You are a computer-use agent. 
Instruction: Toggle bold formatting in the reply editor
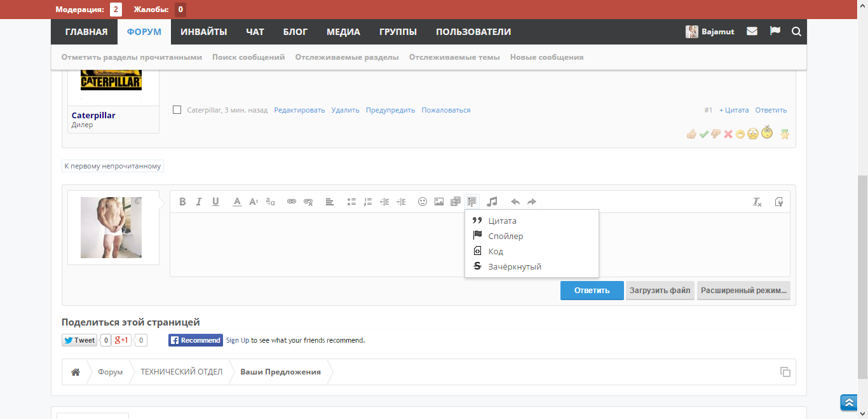click(x=182, y=202)
